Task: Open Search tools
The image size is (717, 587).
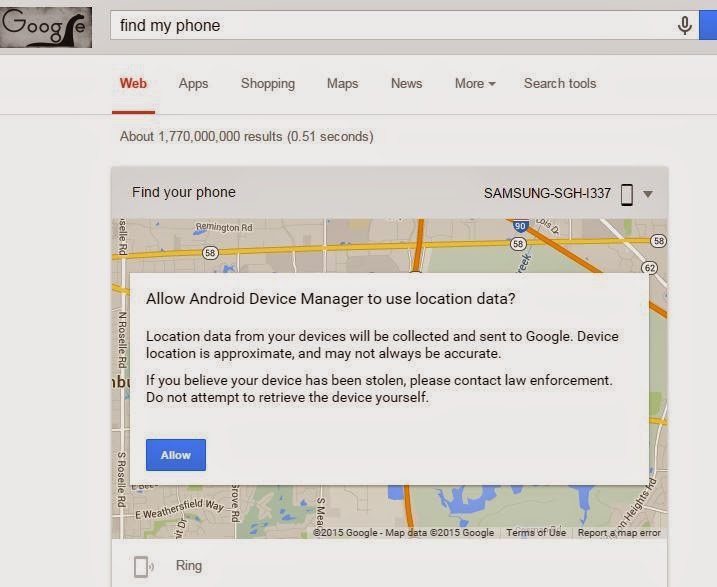Action: 560,84
